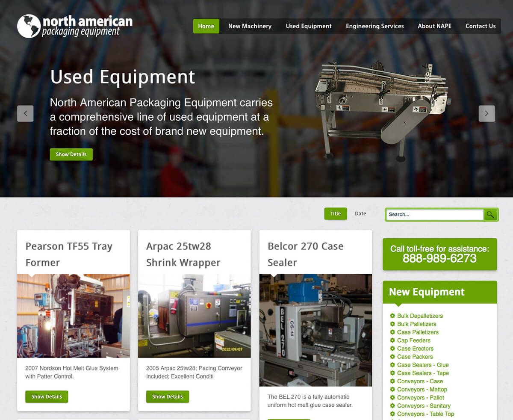Open the Case Erectors link
This screenshot has height=420, width=513.
pos(415,349)
